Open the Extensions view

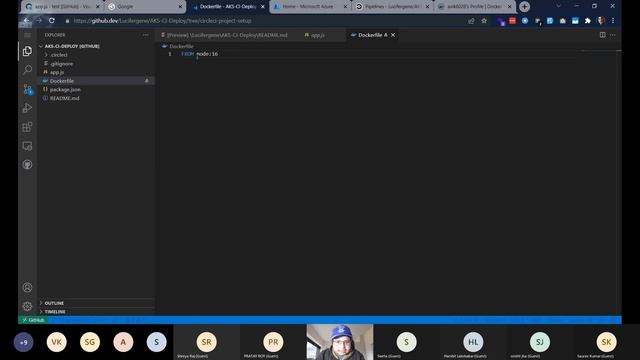(27, 127)
